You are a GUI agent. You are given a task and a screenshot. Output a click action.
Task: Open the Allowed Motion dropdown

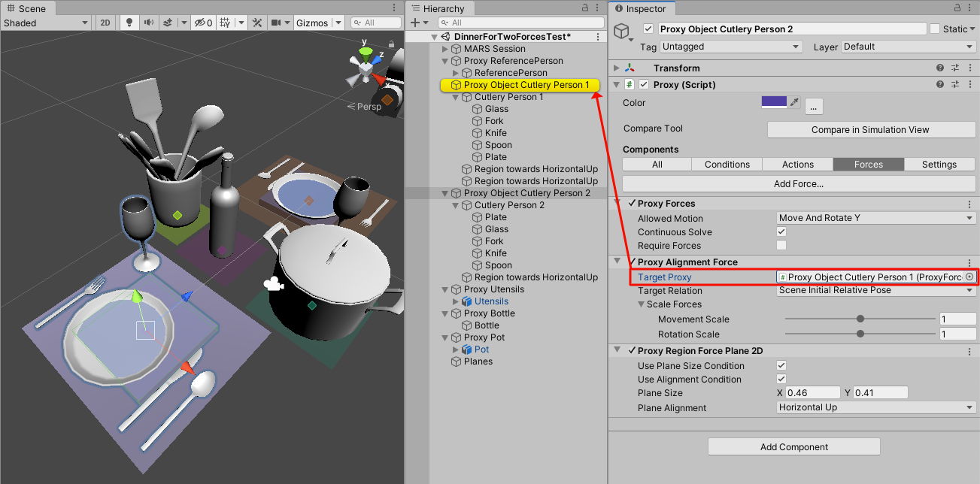[876, 218]
